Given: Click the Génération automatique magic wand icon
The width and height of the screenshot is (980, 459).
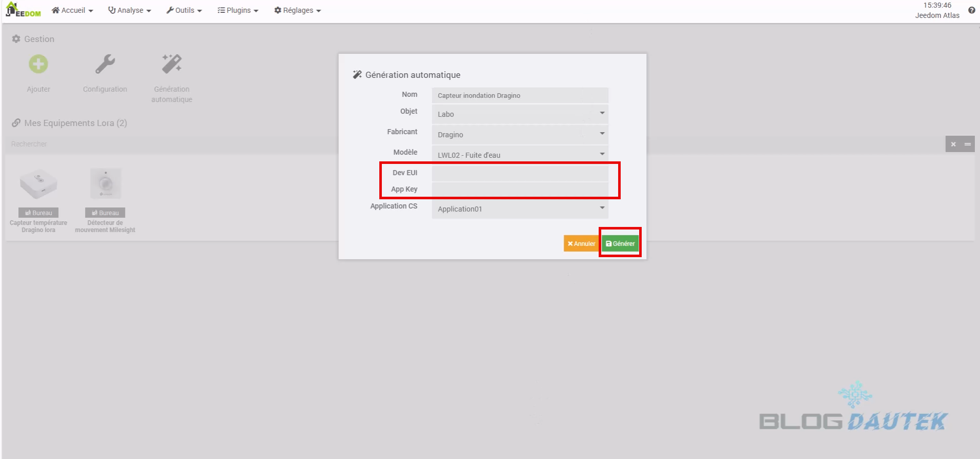Looking at the screenshot, I should 172,65.
